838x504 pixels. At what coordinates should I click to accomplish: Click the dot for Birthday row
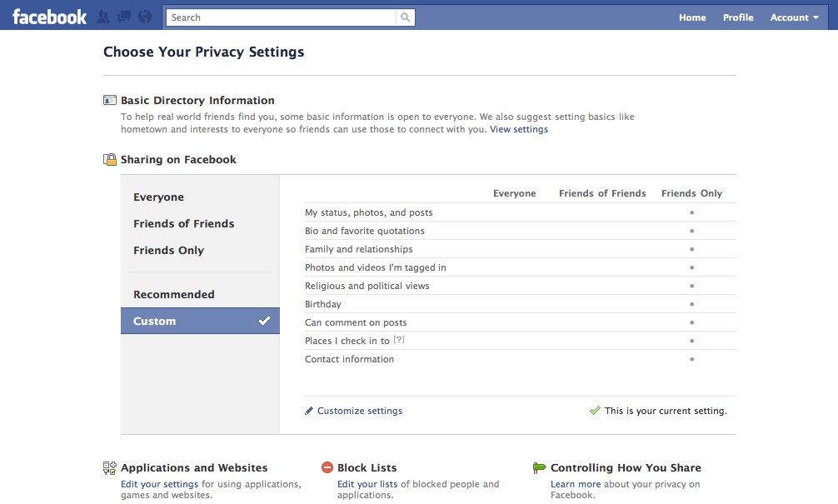(x=691, y=304)
